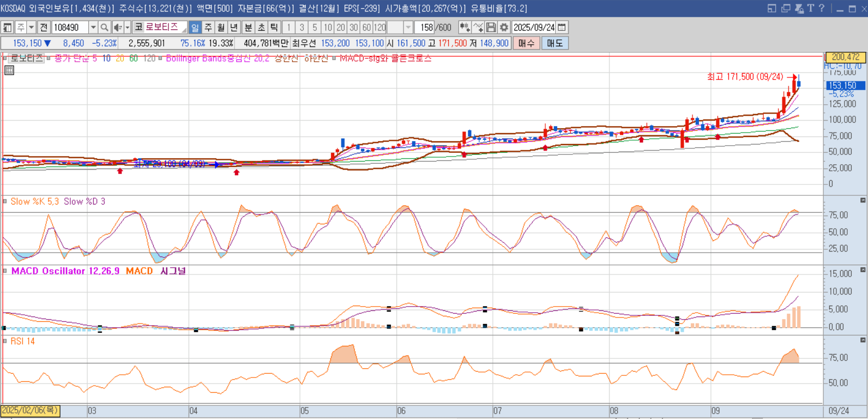Click the magnifier stock search icon

[104, 27]
